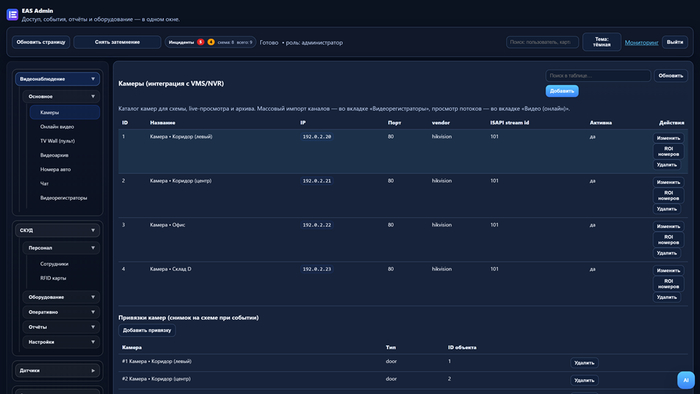
Task: Click the ID объекта header in bindings table
Action: (462, 347)
